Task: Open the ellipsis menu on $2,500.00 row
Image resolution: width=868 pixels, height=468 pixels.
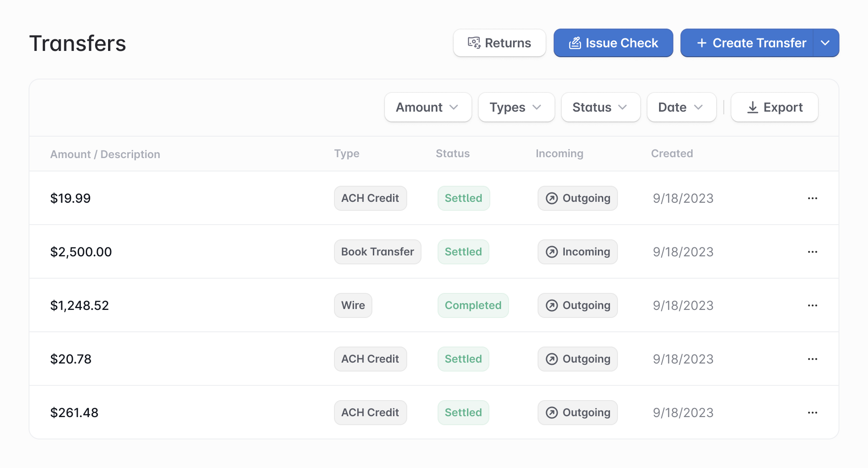Action: click(x=812, y=252)
